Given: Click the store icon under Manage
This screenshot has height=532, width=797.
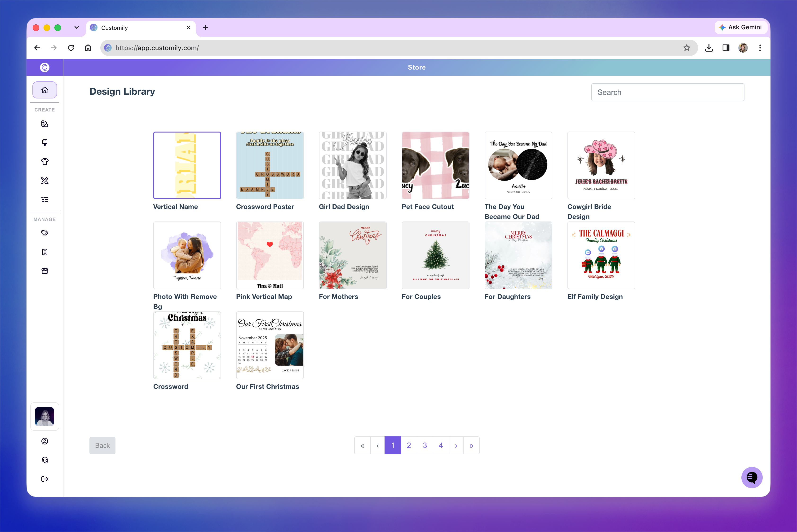Looking at the screenshot, I should pos(45,271).
